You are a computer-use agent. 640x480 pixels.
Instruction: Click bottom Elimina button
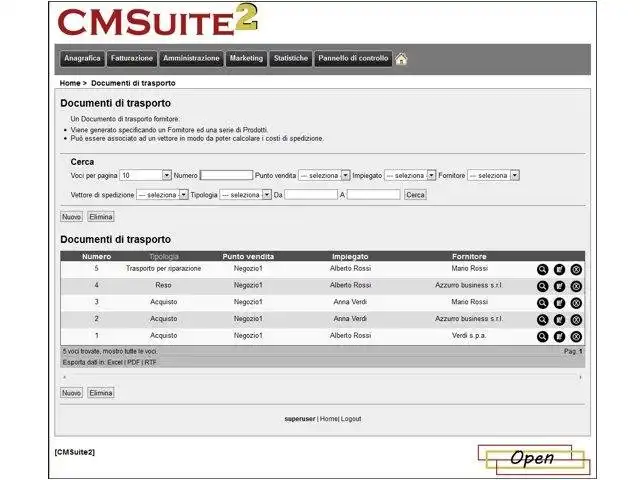click(101, 393)
